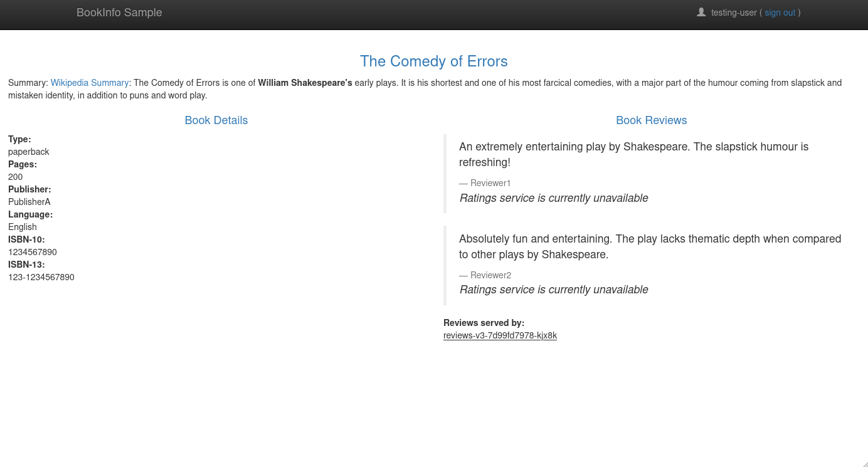Open the Wikipedia Summary link
Image resolution: width=868 pixels, height=467 pixels.
point(90,83)
